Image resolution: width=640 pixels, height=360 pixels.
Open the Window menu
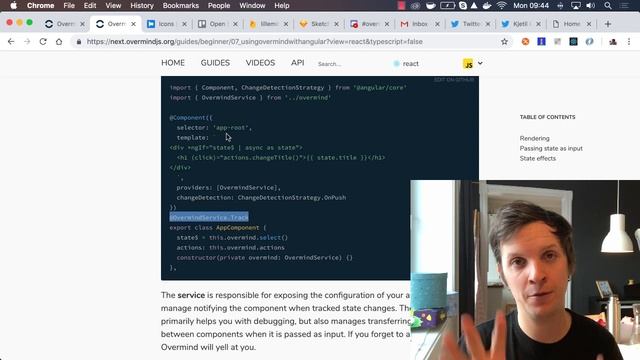tap(252, 5)
